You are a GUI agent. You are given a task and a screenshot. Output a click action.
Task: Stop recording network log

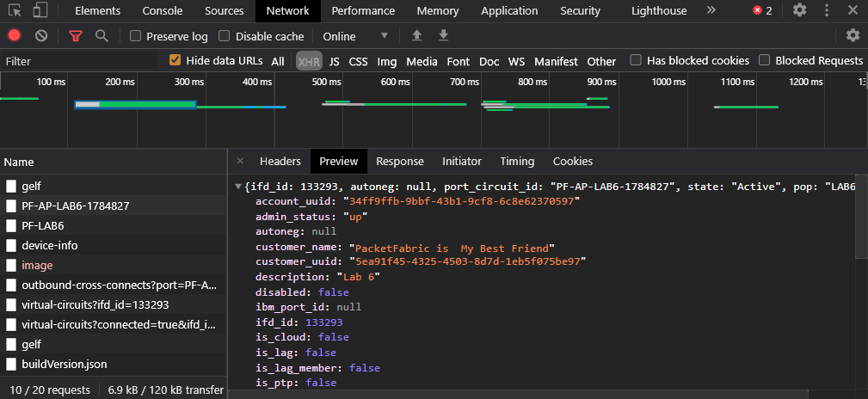[x=15, y=36]
